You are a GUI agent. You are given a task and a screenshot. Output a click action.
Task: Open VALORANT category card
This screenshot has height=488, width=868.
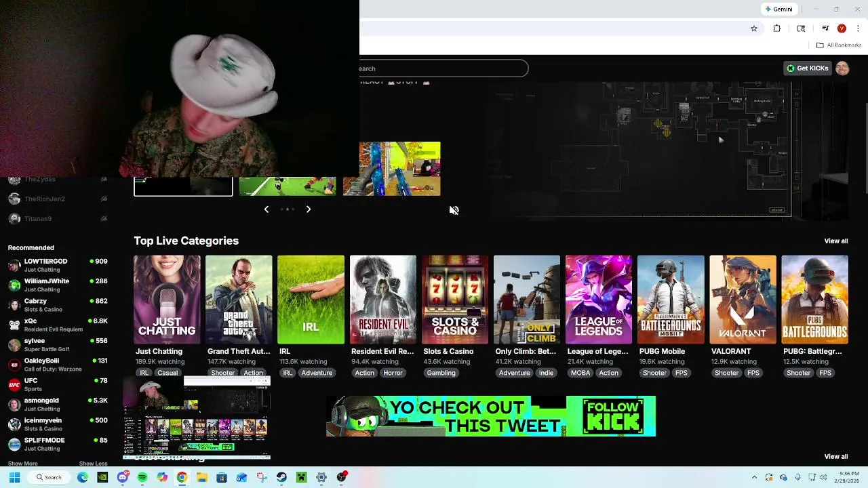click(743, 300)
